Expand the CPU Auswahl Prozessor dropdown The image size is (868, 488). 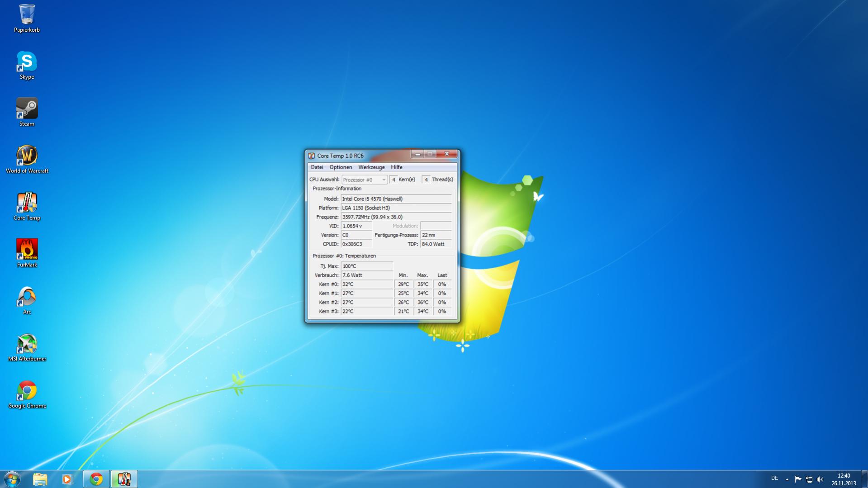pos(364,180)
